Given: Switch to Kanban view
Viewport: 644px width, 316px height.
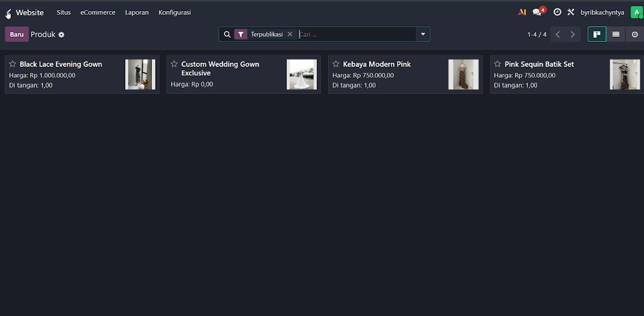Looking at the screenshot, I should point(597,34).
